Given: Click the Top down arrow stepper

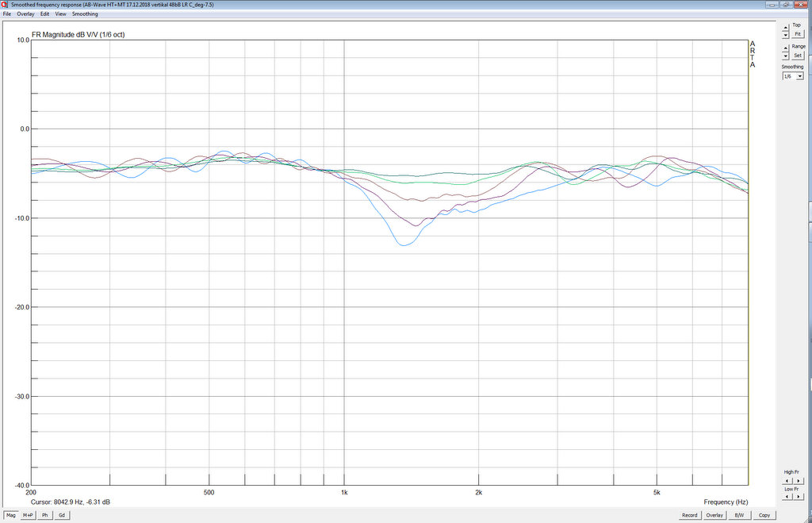Looking at the screenshot, I should click(786, 35).
